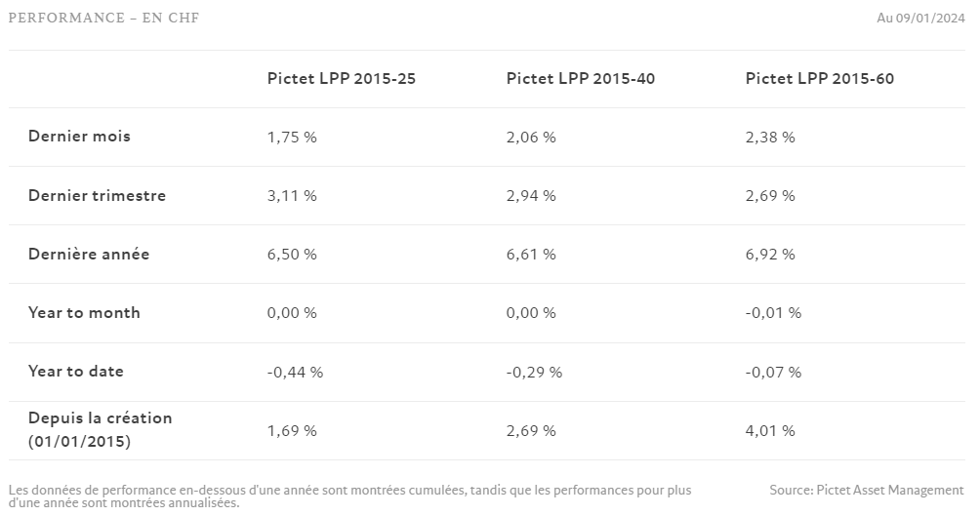Select the Dernier mois row label
The width and height of the screenshot is (980, 516).
pos(79,137)
